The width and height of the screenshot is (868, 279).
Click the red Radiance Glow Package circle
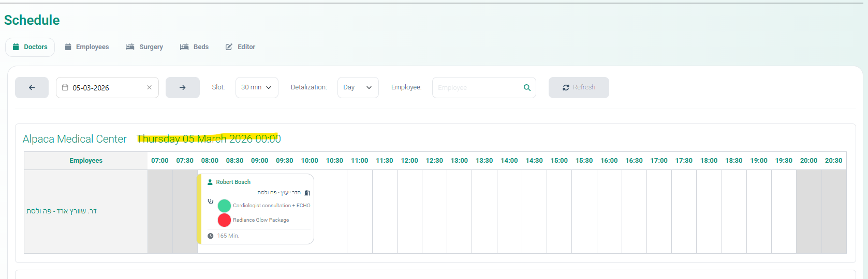[224, 220]
